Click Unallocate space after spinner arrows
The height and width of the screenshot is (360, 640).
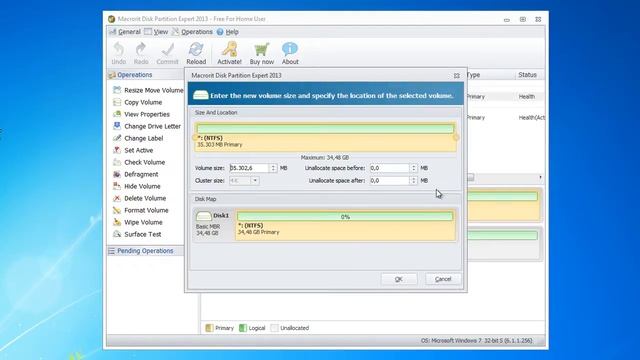[413, 180]
